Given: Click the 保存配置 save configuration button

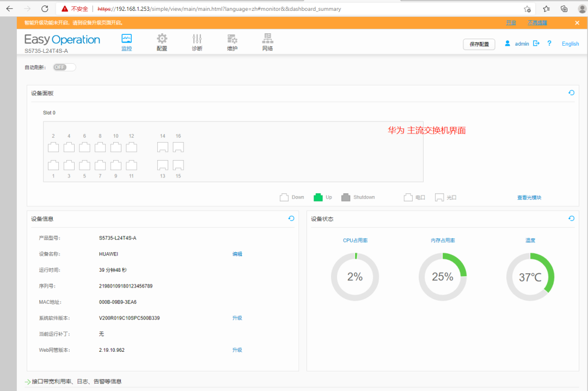Looking at the screenshot, I should click(479, 44).
